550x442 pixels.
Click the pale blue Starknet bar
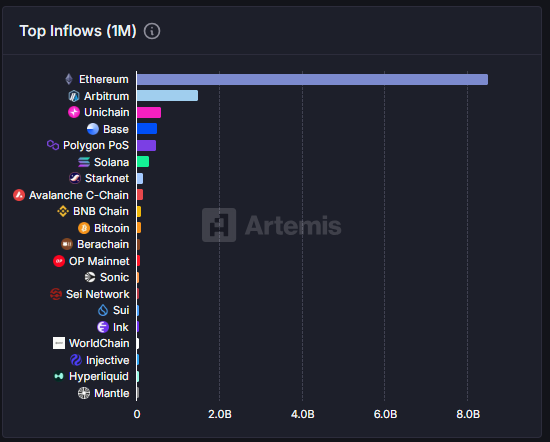pos(140,178)
